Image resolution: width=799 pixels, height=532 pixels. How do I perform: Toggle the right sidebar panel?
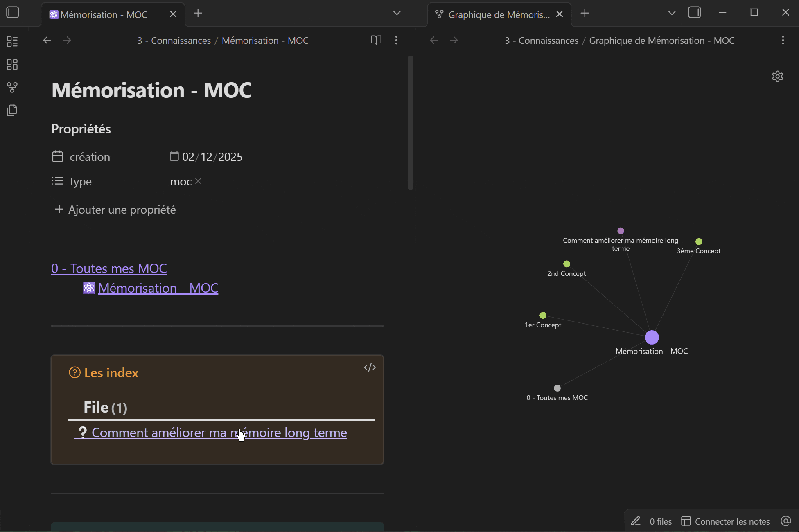[695, 13]
